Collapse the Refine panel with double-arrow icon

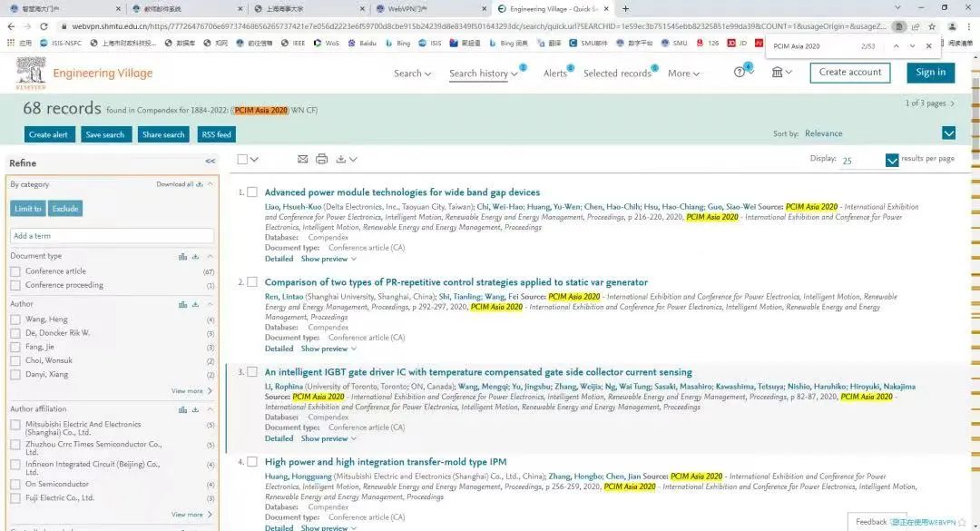211,162
